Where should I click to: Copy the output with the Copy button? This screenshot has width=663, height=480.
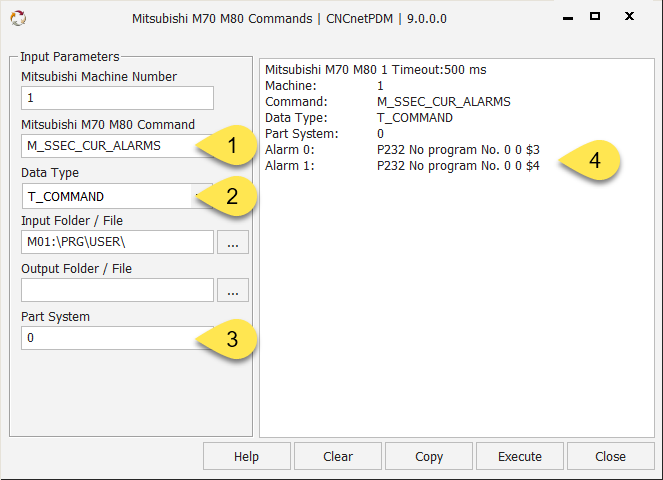click(429, 456)
